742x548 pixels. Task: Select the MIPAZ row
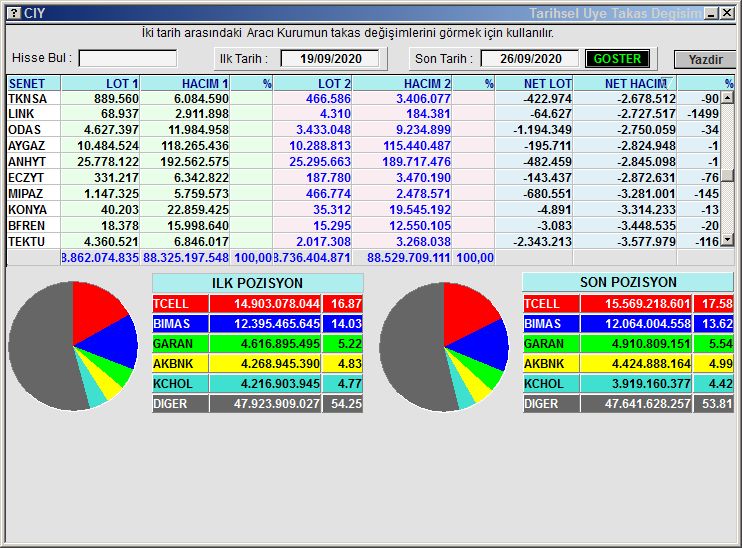coord(363,194)
